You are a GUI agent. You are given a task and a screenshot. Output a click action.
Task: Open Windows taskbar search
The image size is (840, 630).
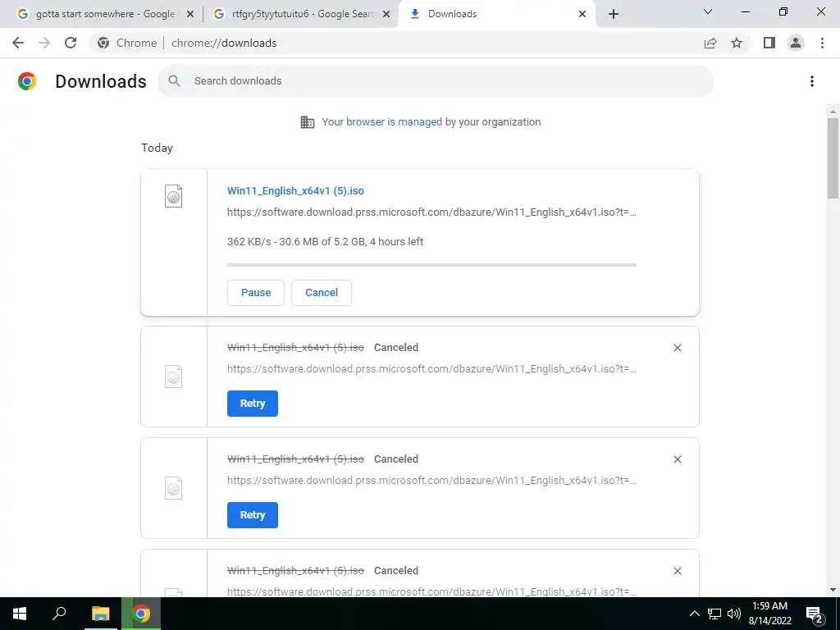coord(59,614)
